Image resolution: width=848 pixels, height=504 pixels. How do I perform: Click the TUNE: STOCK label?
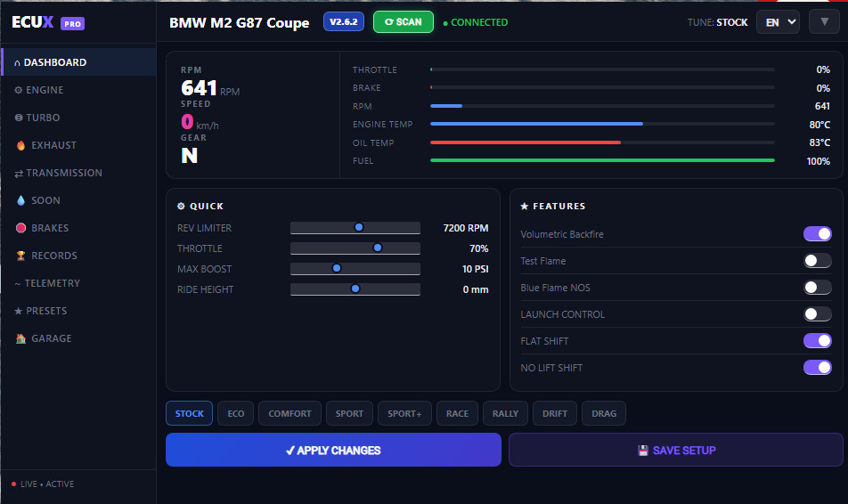[x=718, y=22]
